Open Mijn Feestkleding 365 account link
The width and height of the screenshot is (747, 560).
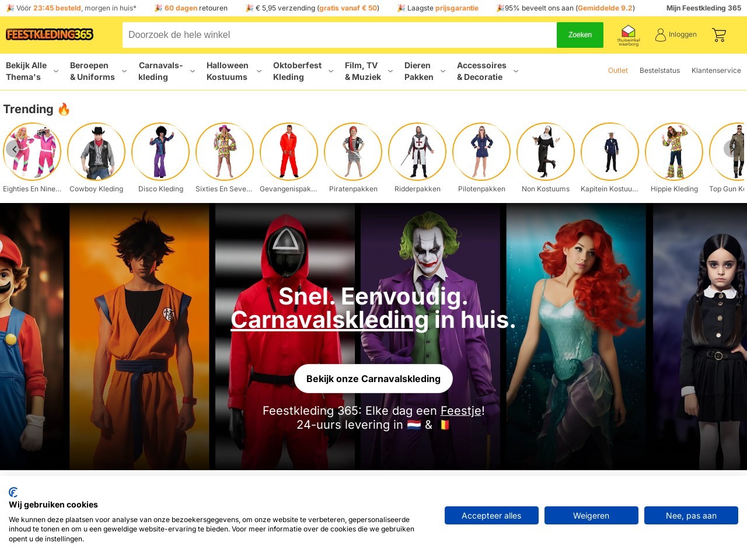click(704, 8)
